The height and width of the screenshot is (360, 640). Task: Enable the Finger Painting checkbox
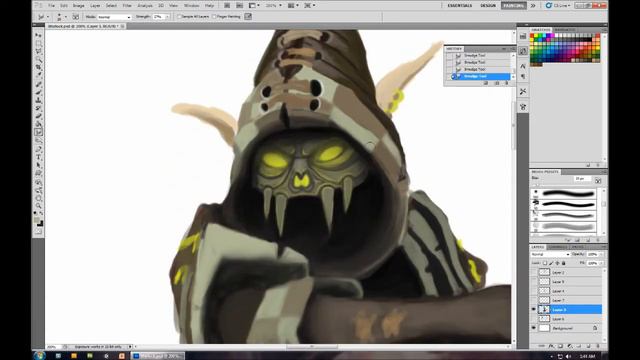[x=214, y=17]
